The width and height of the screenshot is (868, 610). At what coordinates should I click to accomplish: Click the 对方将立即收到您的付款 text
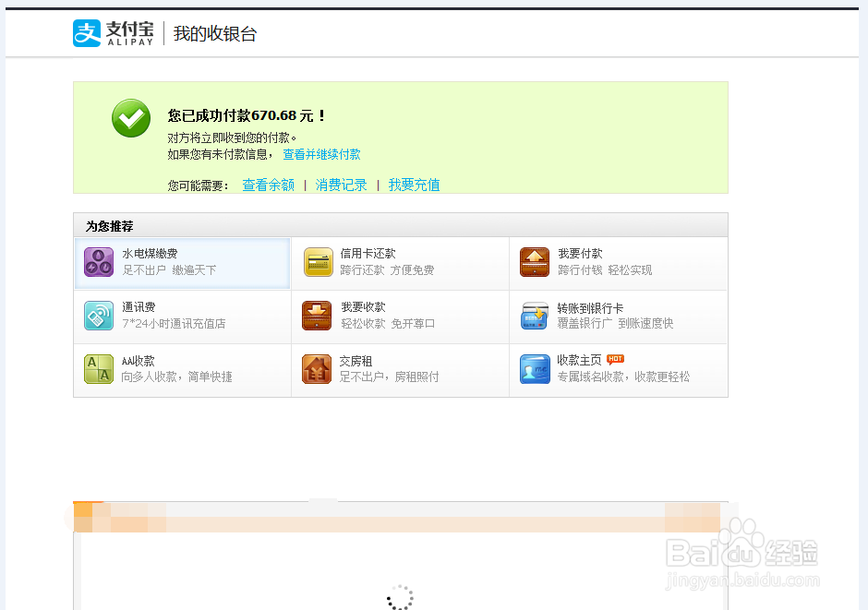pos(232,138)
